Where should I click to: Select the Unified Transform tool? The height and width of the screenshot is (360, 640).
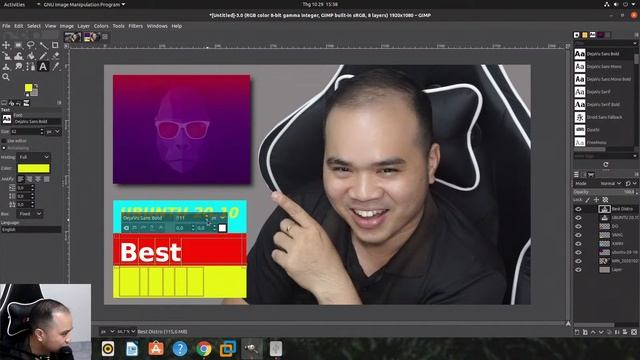click(x=6, y=56)
